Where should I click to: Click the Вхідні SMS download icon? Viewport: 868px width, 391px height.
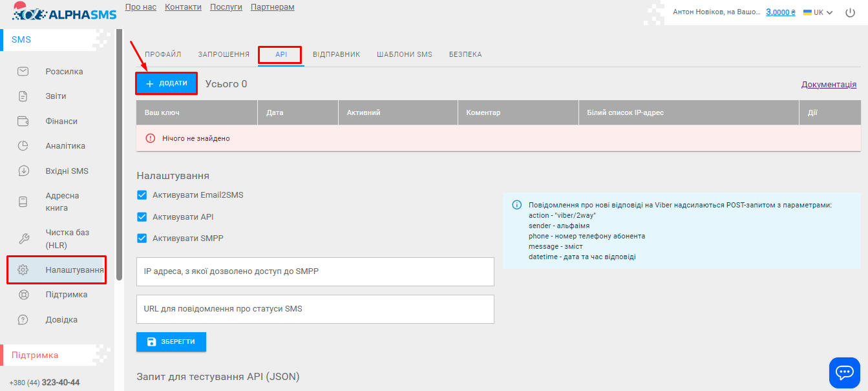coord(23,171)
